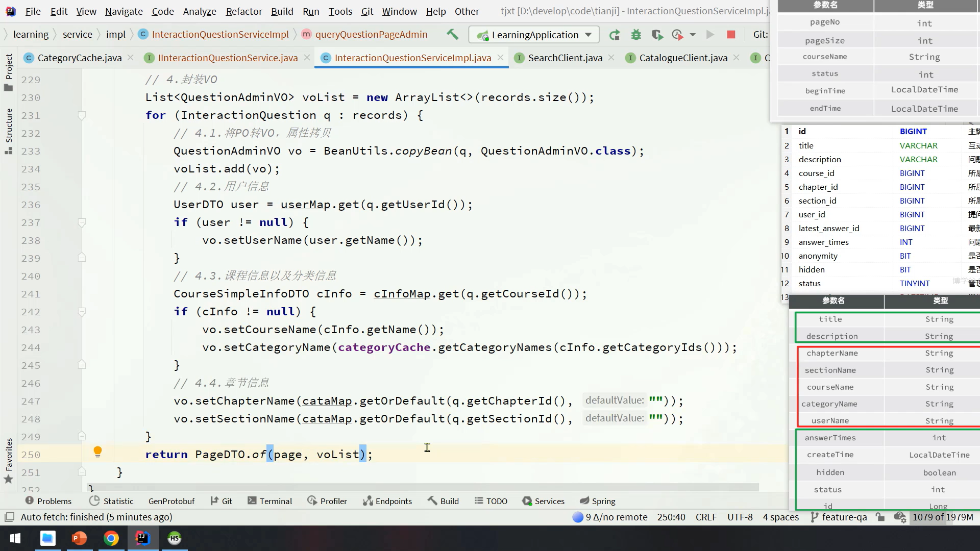This screenshot has width=980, height=551.
Task: Click the Build project hammer icon
Action: click(452, 35)
